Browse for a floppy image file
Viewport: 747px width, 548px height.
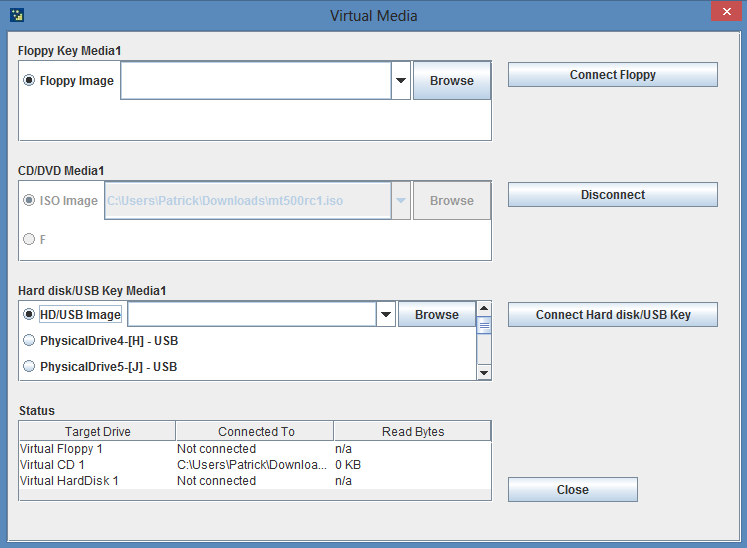click(452, 81)
